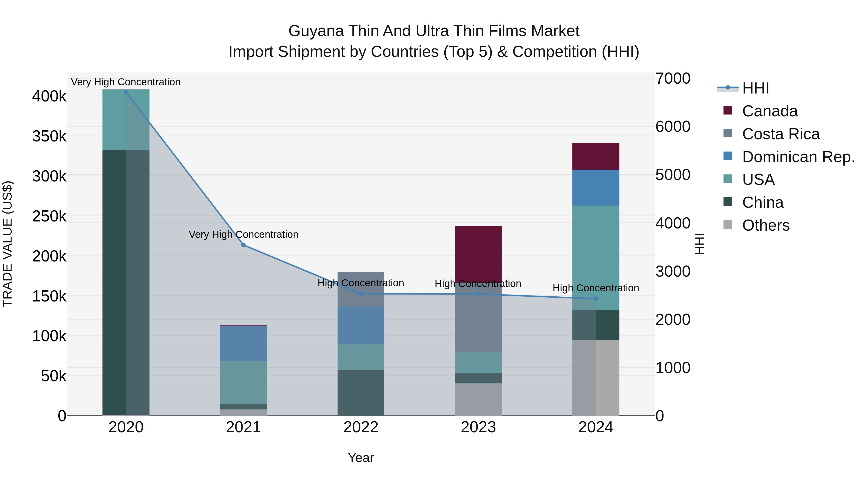Click the 'Very High Concentration' label above 2021
Screen dimensions: 868x488
tap(244, 234)
